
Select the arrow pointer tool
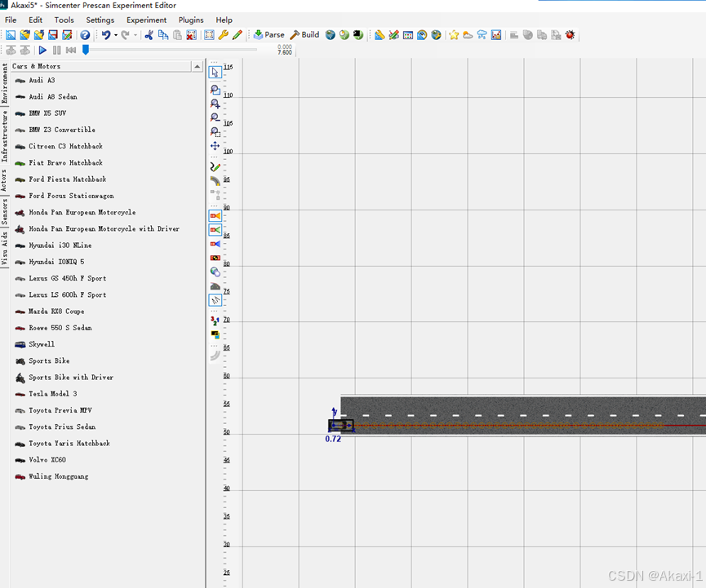click(x=215, y=72)
